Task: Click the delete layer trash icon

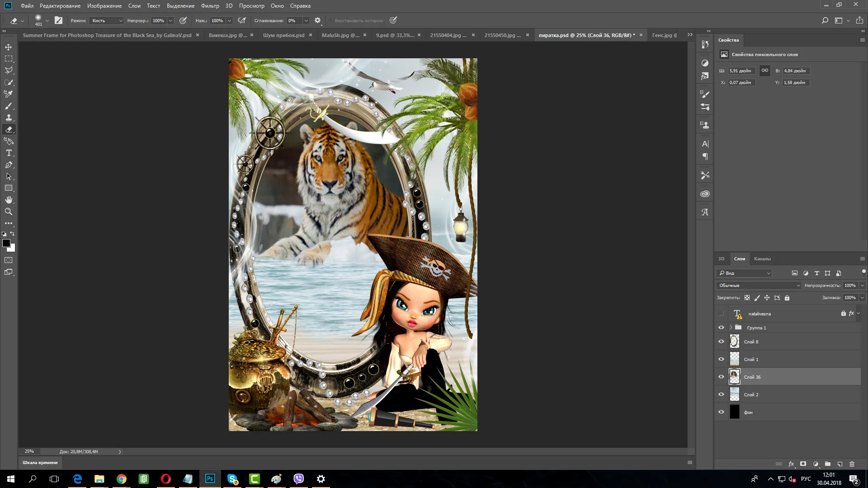Action: (852, 464)
